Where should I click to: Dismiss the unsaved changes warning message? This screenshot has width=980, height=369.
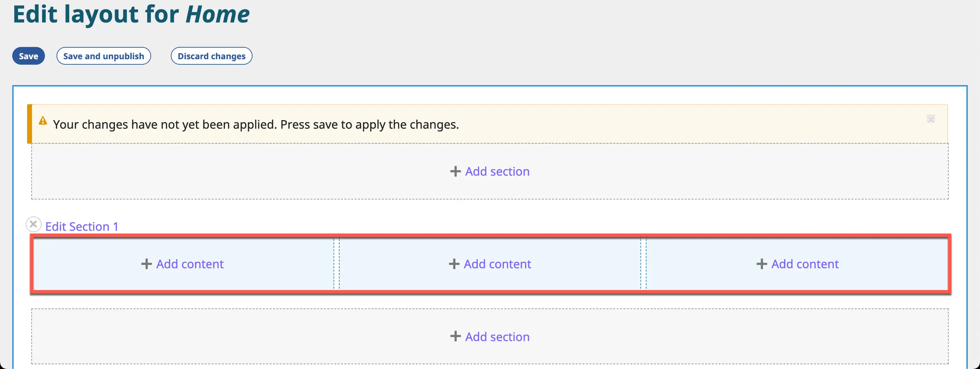[x=931, y=119]
